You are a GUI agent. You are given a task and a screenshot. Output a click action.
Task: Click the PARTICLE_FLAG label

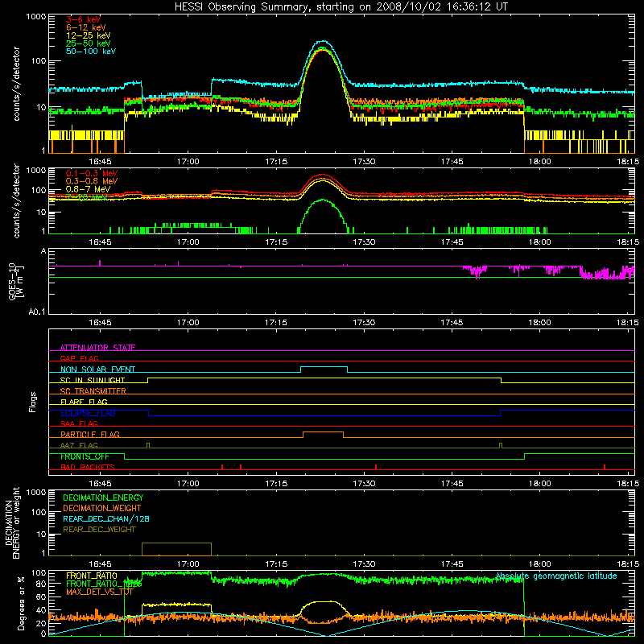point(90,434)
